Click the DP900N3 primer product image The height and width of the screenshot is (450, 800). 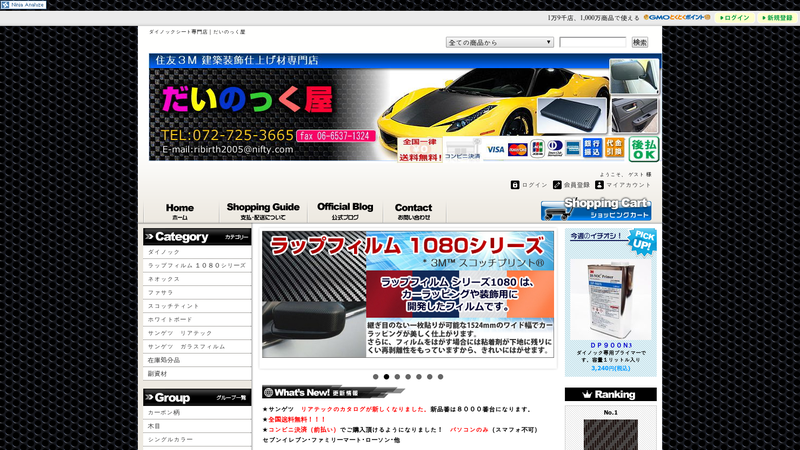click(611, 299)
